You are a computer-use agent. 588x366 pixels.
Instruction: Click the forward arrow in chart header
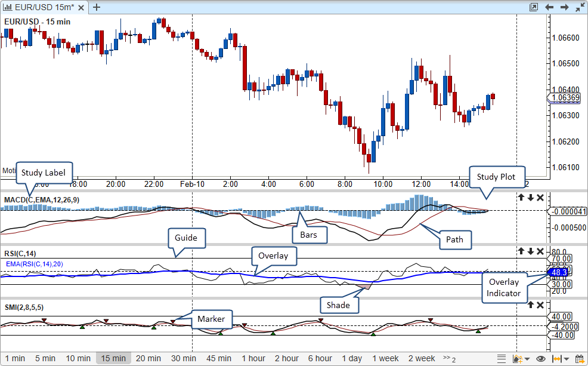point(564,7)
